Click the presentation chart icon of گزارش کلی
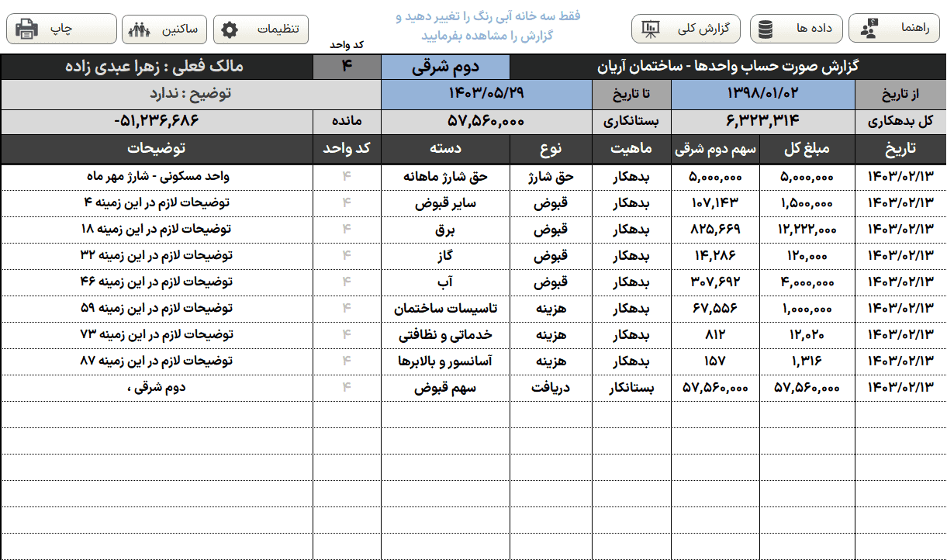Viewport: 947px width, 560px height. [650, 30]
